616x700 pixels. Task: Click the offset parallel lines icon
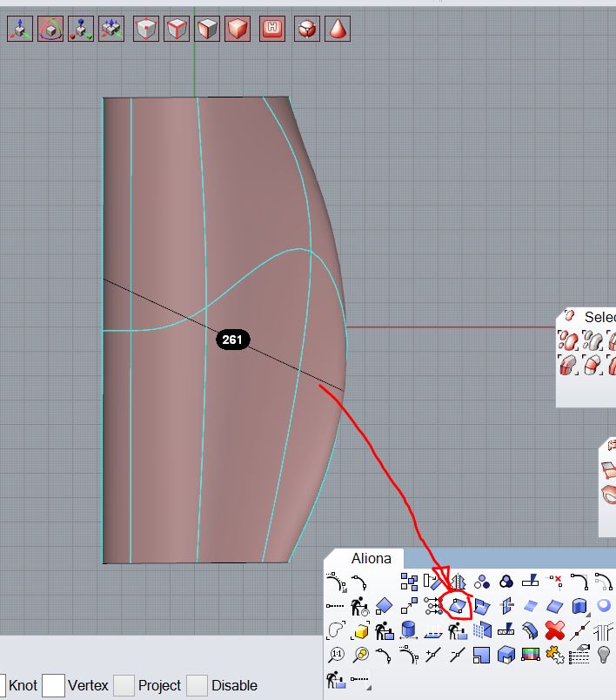coord(604,630)
